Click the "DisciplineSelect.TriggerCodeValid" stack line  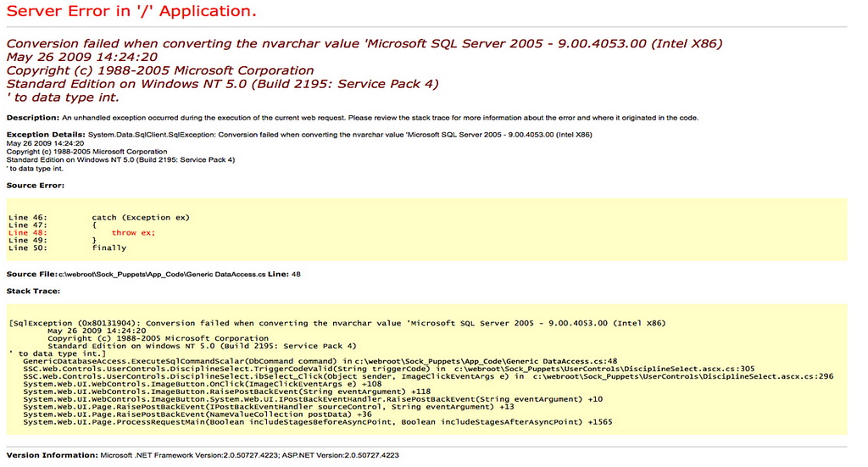(x=388, y=369)
